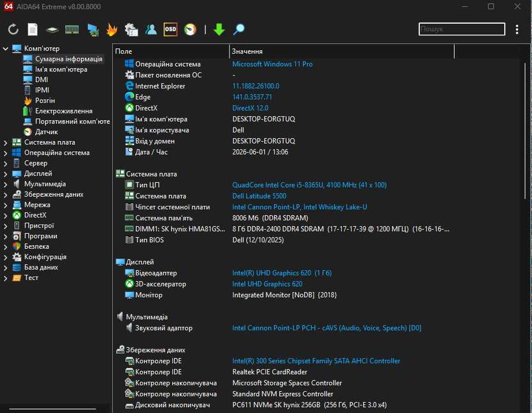The height and width of the screenshot is (413, 532).
Task: Open the Microsoft Windows 11 Pro link
Action: click(272, 64)
